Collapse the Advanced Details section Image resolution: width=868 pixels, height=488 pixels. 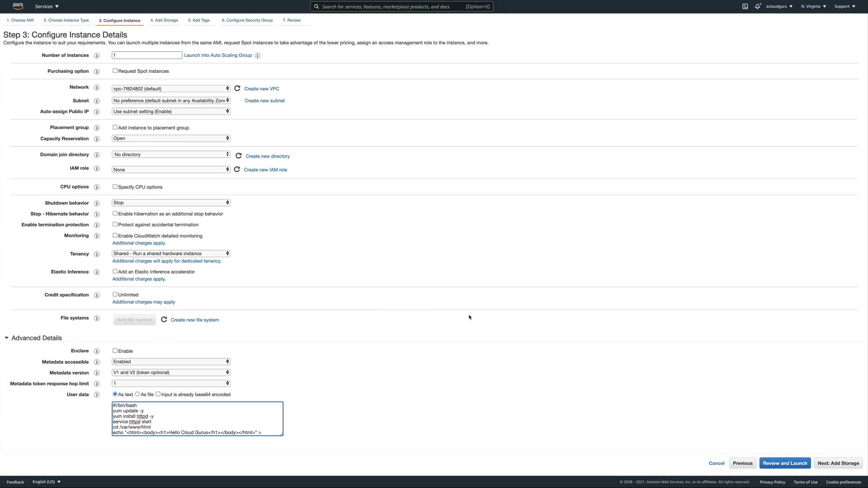pyautogui.click(x=7, y=338)
